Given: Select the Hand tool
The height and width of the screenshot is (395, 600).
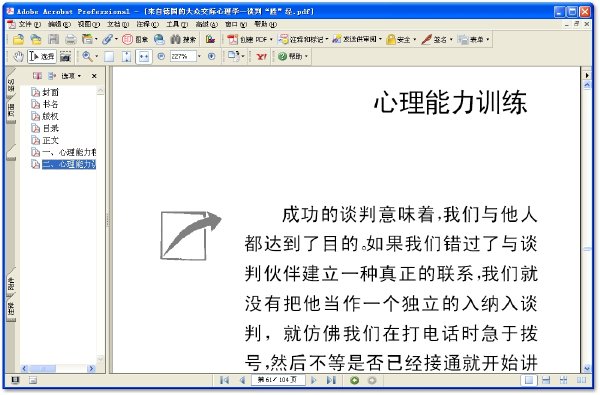Looking at the screenshot, I should click(18, 57).
